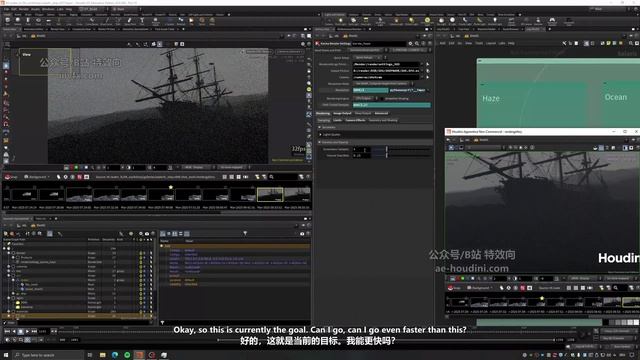The height and width of the screenshot is (360, 640).
Task: Open the Rendering Engine dropdown
Action: click(x=364, y=98)
